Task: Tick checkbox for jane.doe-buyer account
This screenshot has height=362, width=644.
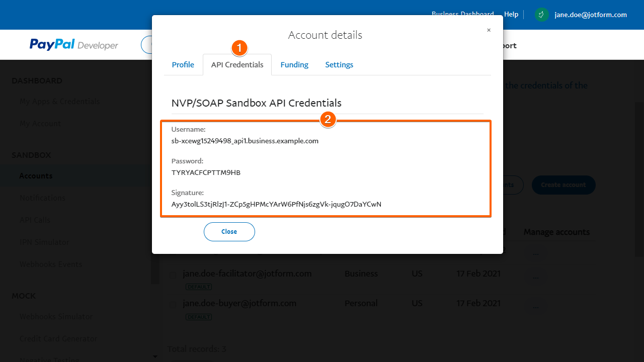Action: tap(173, 305)
